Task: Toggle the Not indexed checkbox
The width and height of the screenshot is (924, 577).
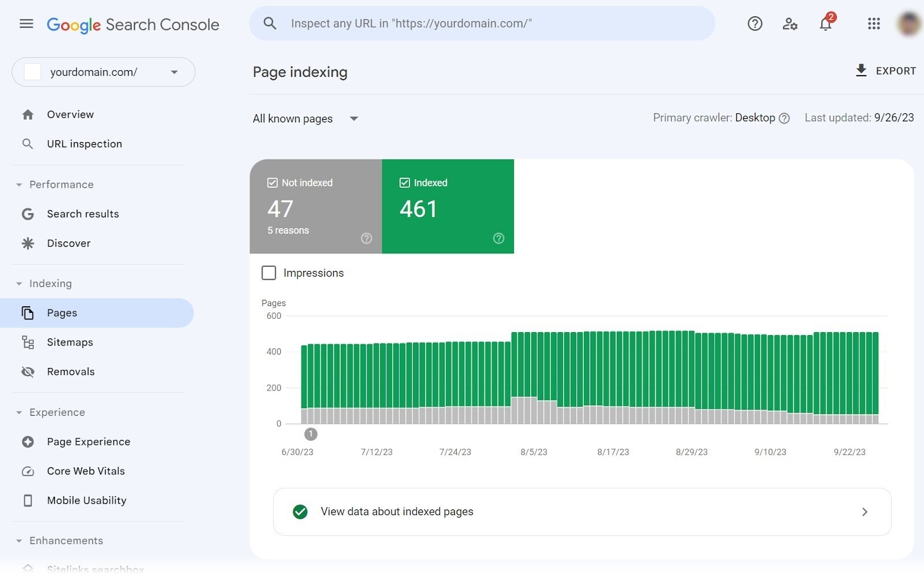Action: (x=273, y=183)
